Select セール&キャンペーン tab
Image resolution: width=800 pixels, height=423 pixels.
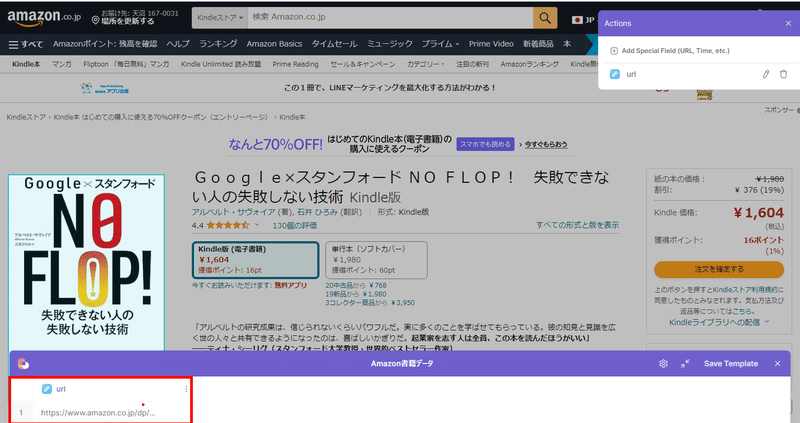pyautogui.click(x=363, y=64)
